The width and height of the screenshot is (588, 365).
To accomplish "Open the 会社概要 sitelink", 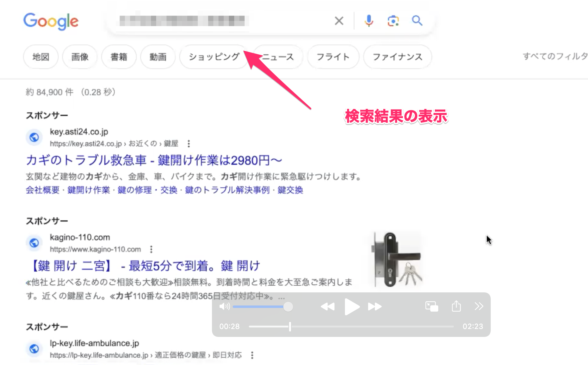I will [43, 190].
